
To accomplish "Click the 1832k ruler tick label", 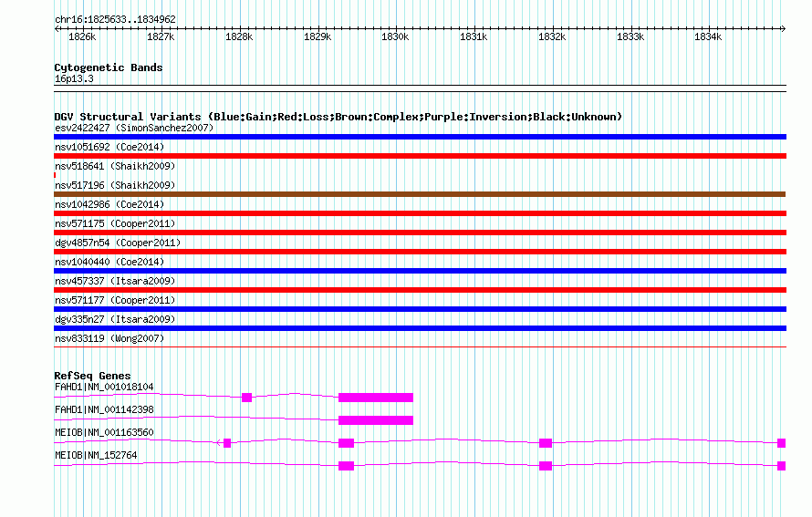I will pos(552,36).
